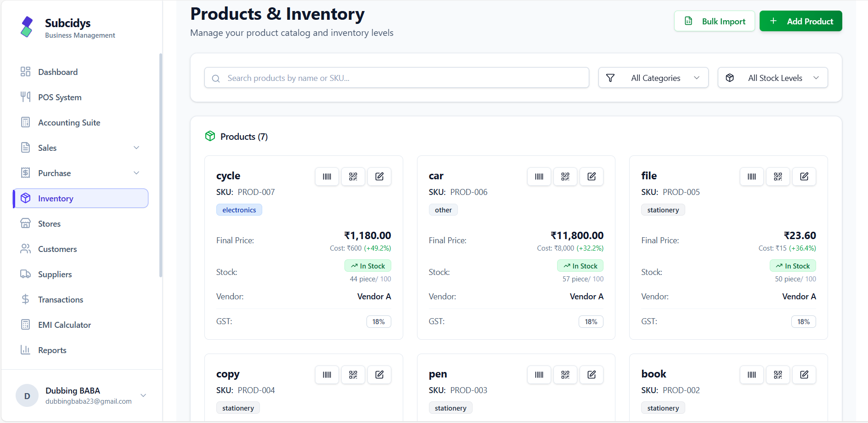Click the Subcidys logo icon
This screenshot has width=868, height=423.
point(27,27)
